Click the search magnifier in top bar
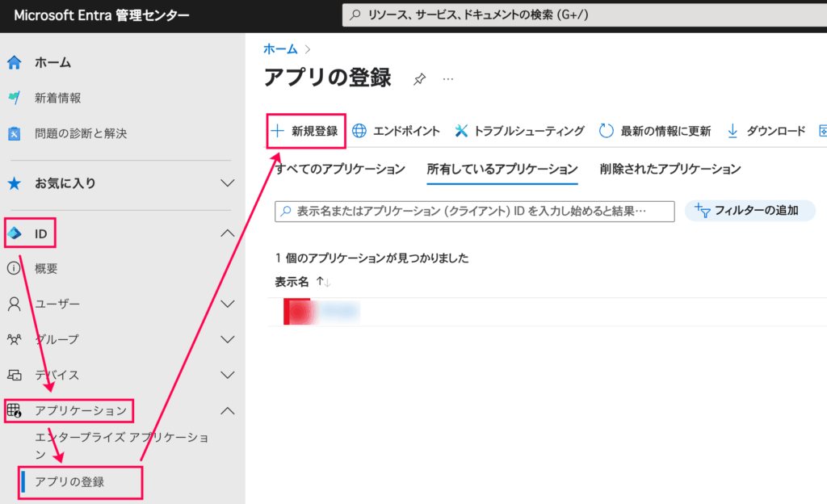This screenshot has width=827, height=504. (355, 15)
